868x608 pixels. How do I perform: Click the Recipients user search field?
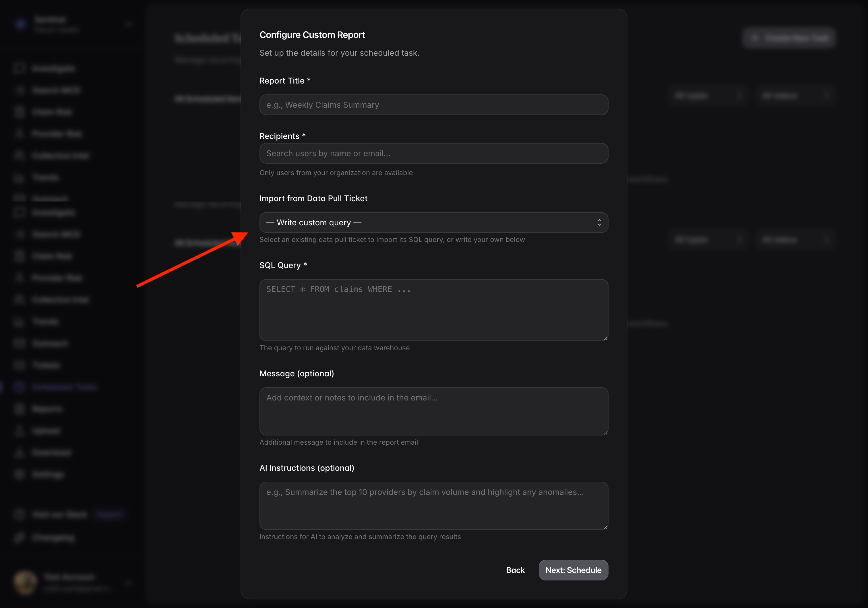coord(433,153)
